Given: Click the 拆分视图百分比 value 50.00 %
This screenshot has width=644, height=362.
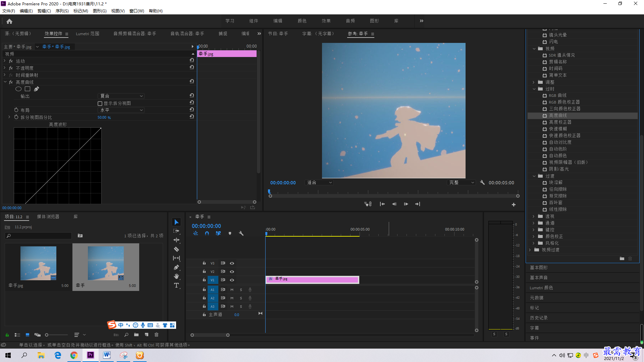Looking at the screenshot, I should 104,117.
